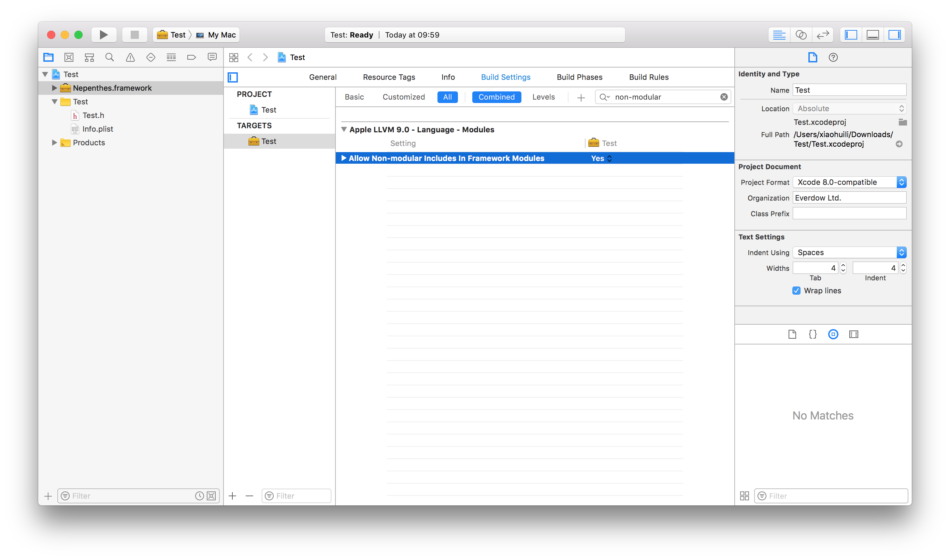950x560 pixels.
Task: Toggle the Navigator panel visibility
Action: pos(851,35)
